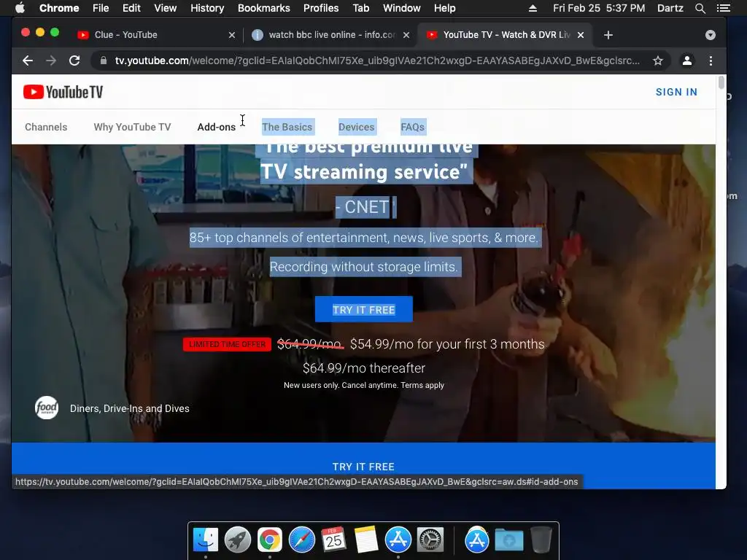747x560 pixels.
Task: Open System Preferences from the dock
Action: pyautogui.click(x=430, y=540)
